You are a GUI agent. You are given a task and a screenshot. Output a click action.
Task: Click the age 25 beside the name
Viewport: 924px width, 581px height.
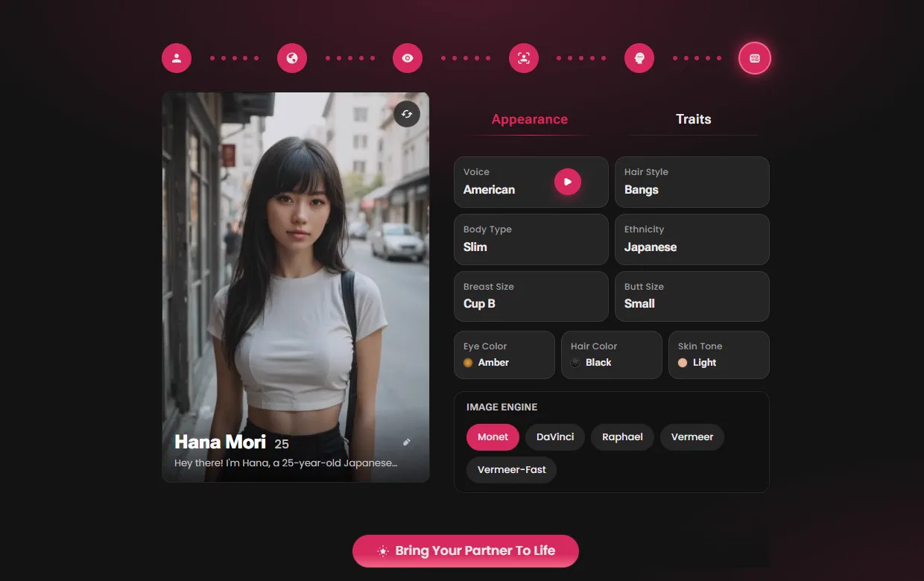pos(282,444)
